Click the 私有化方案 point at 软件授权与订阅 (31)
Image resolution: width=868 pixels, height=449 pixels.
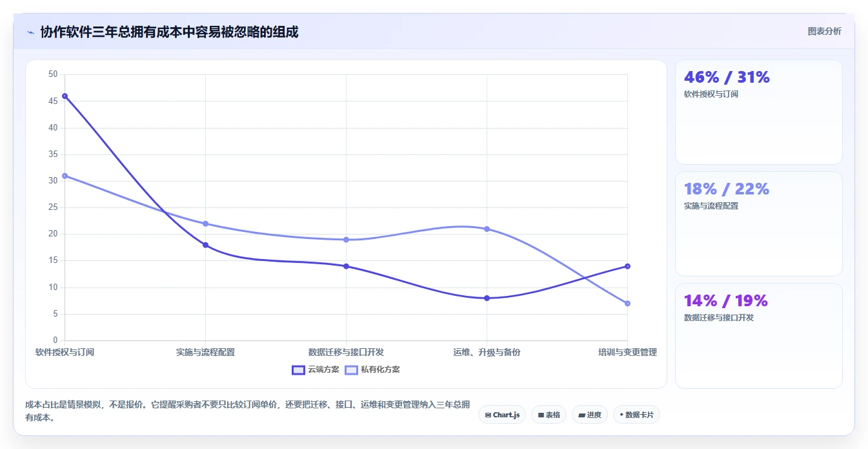pos(65,176)
